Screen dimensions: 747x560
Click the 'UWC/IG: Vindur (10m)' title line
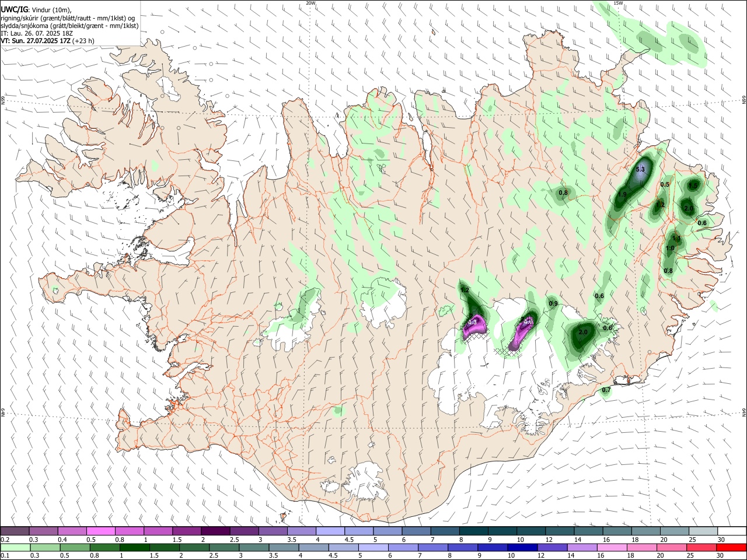36,10
